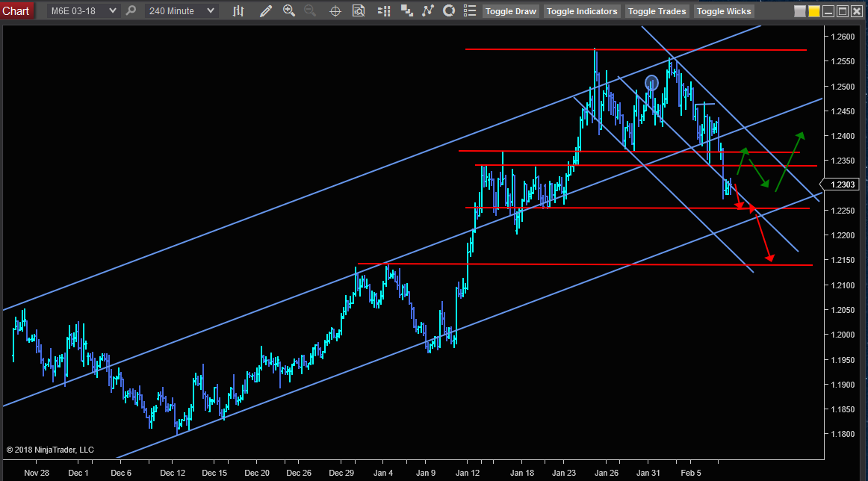Click the Jan 4 date axis label
Image resolution: width=868 pixels, height=481 pixels.
pos(383,473)
